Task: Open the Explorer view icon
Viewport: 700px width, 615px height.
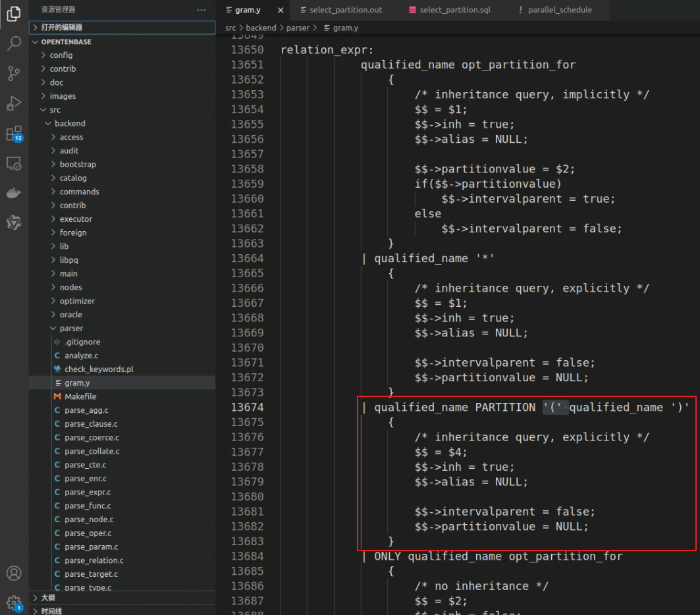Action: [14, 14]
